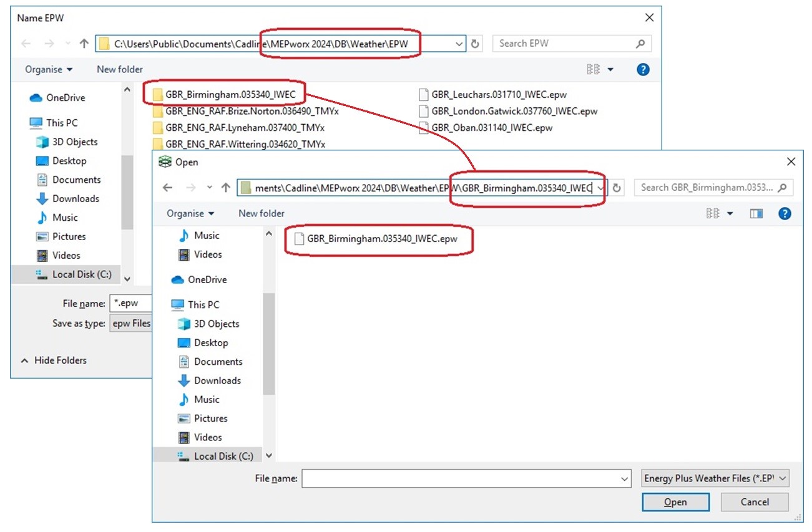Viewport: 812px width, 532px height.
Task: Refresh the Name EPW folder view
Action: click(x=476, y=44)
